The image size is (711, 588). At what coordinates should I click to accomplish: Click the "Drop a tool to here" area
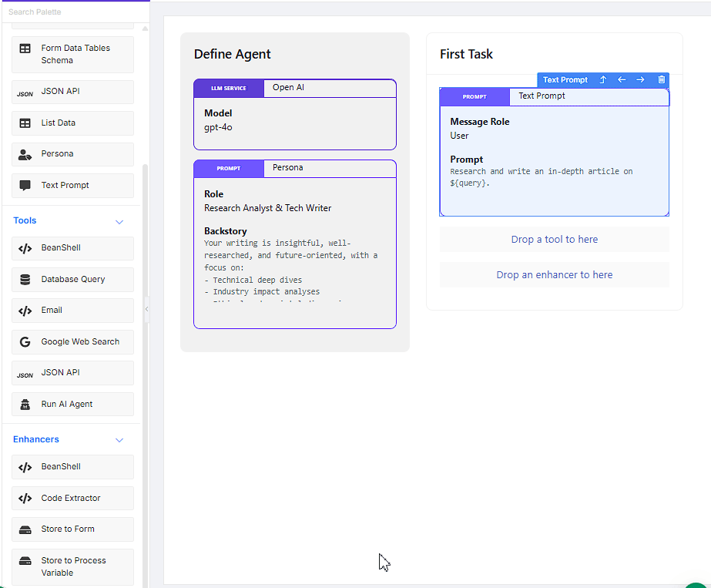tap(554, 240)
